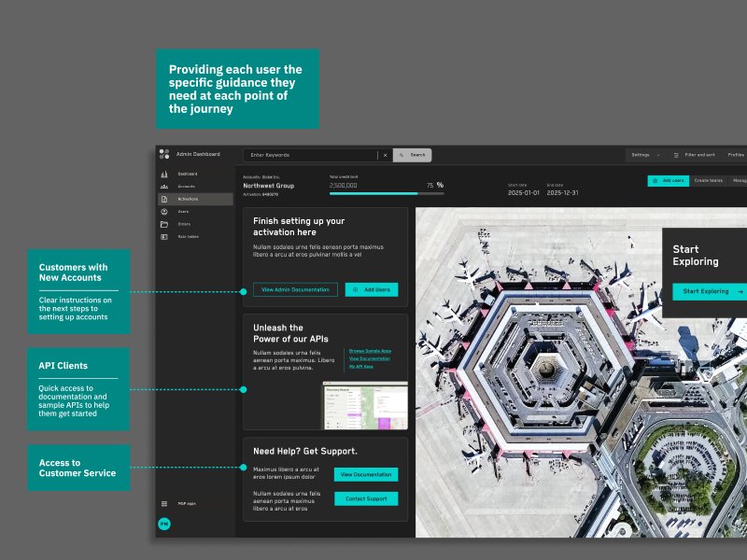Open the Browse Sample Apps link

370,351
